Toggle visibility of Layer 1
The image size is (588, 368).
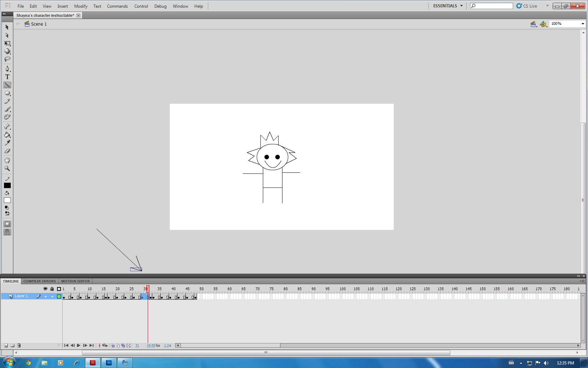[x=45, y=296]
